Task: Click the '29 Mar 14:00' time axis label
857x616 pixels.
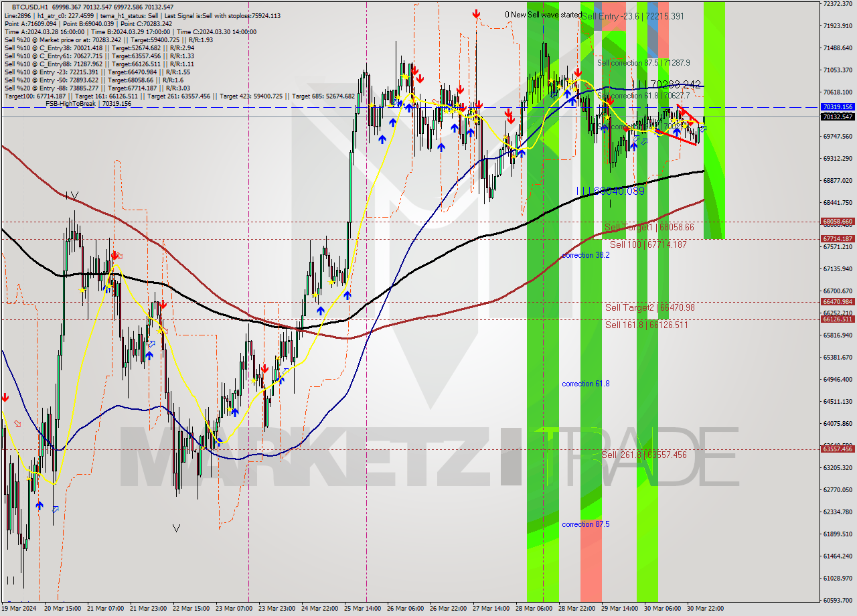Action: tap(619, 609)
